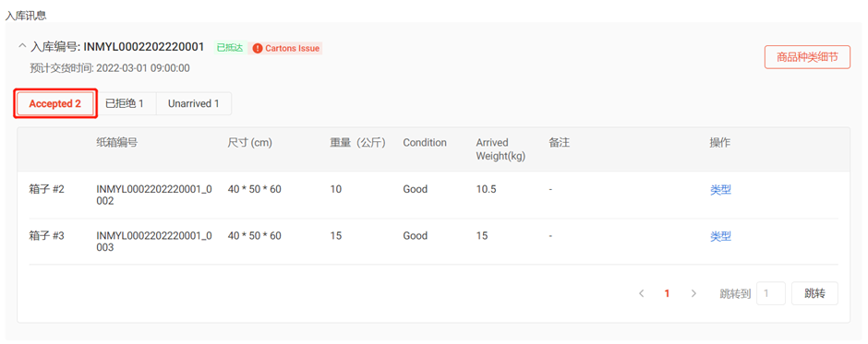Screen dimensions: 868x344
Task: Click the Cartons Issue warning icon
Action: pos(257,48)
